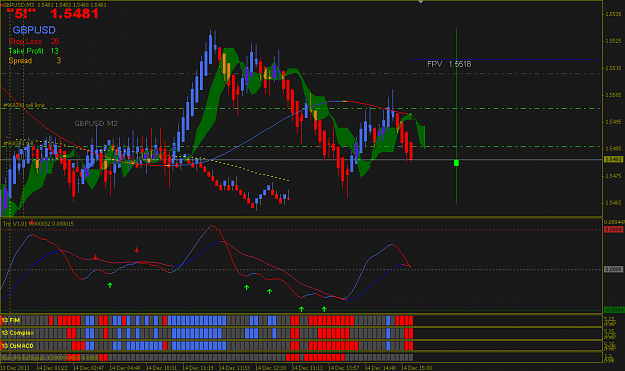The width and height of the screenshot is (625, 371).
Task: Click the Trig V1.01 indicator title
Action: tap(38, 224)
